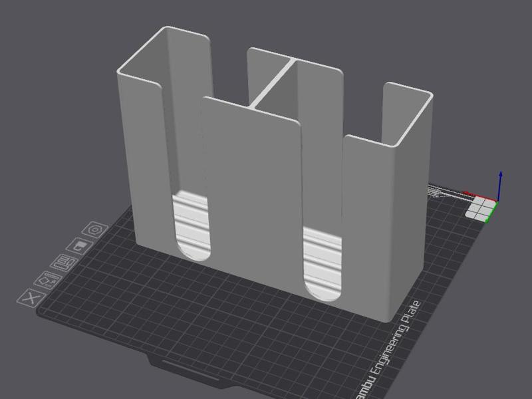Click the X remove-plate-objects icon
Image resolution: width=532 pixels, height=399 pixels.
(31, 298)
